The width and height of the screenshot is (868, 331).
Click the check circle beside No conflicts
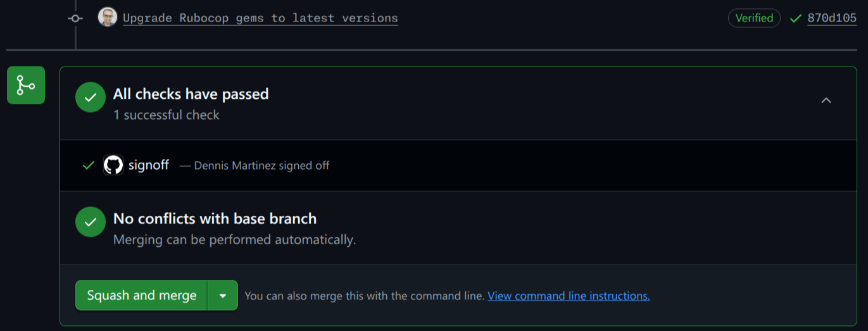click(91, 222)
